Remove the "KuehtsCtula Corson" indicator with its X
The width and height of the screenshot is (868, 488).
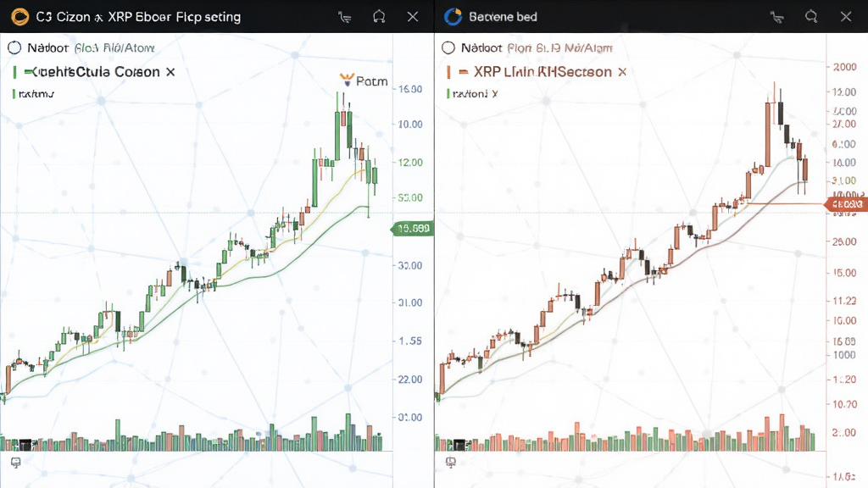tap(170, 72)
